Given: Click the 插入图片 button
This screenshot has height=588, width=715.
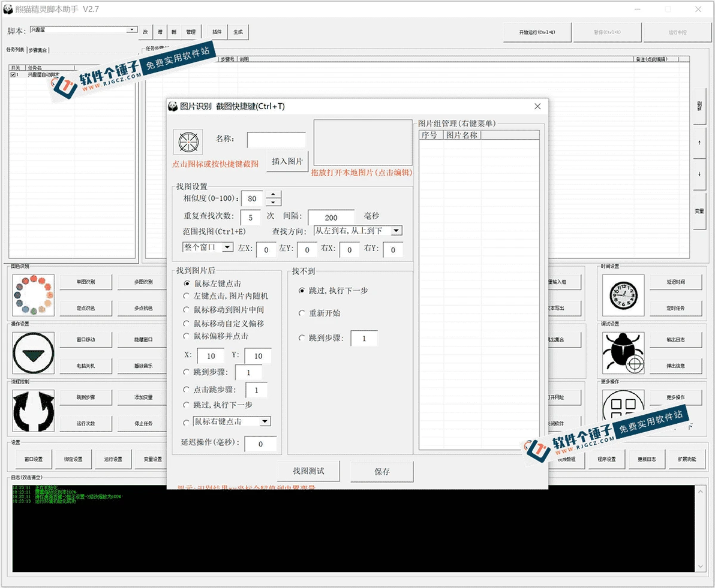Looking at the screenshot, I should click(x=287, y=161).
